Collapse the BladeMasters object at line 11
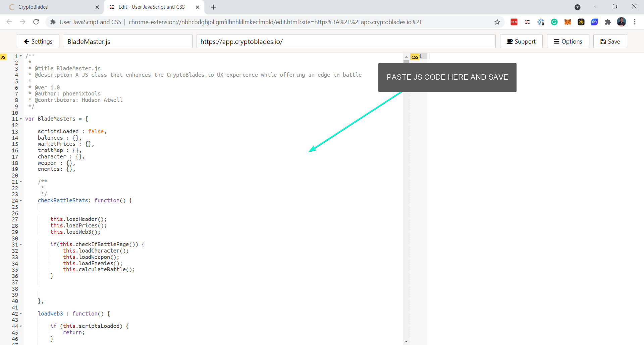Screen dimensions: 644x345 21,119
